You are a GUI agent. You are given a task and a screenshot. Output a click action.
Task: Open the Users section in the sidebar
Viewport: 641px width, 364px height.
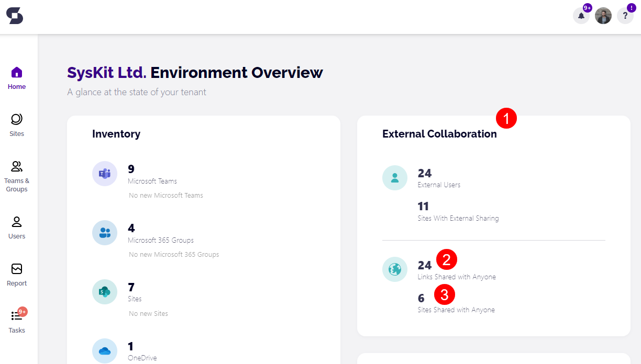(x=16, y=225)
